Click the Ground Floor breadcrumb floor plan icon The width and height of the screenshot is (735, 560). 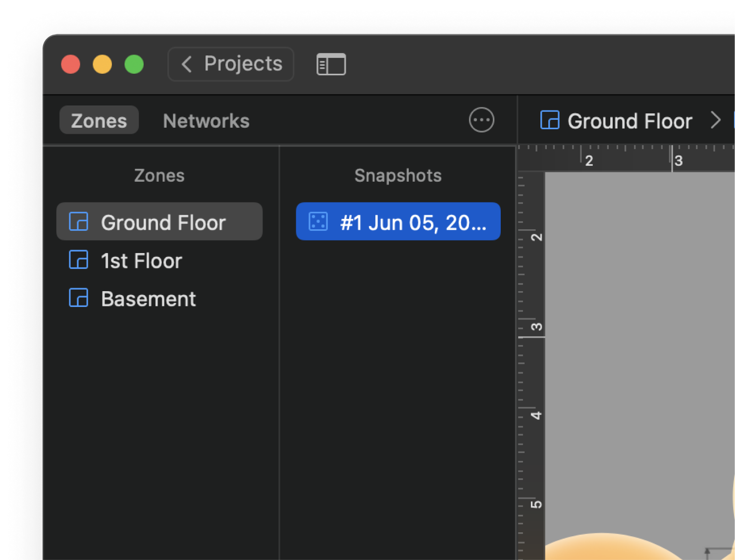pos(550,120)
